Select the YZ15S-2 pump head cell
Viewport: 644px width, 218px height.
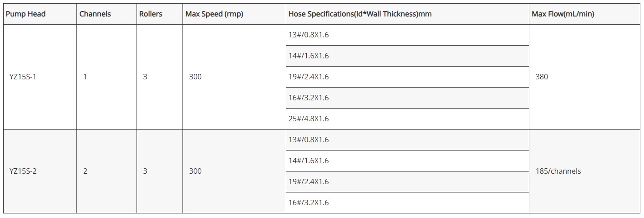(x=23, y=171)
